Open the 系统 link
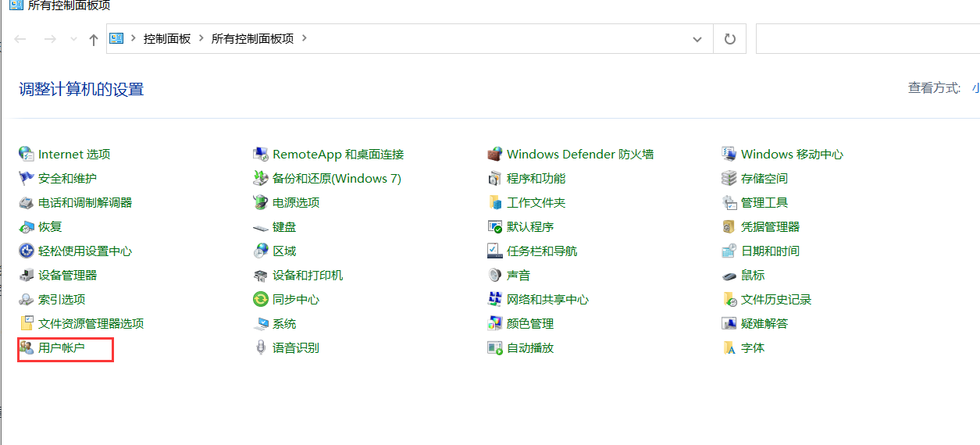The width and height of the screenshot is (980, 445). click(284, 323)
